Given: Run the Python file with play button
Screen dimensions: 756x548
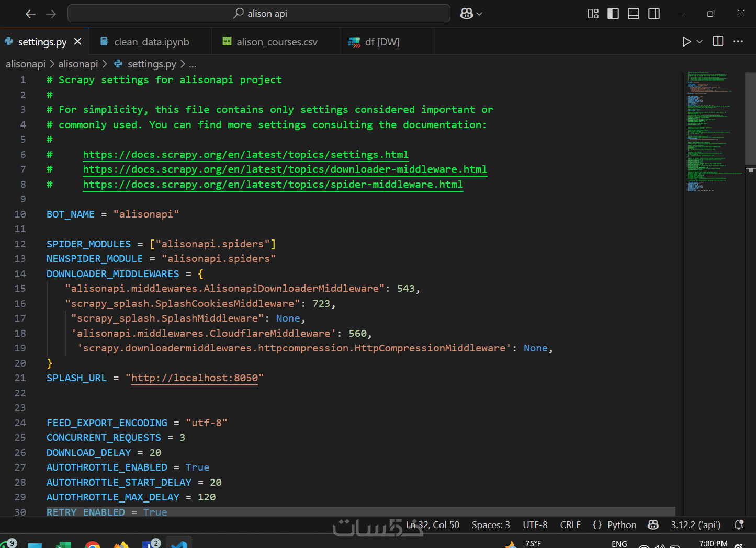Looking at the screenshot, I should click(686, 42).
